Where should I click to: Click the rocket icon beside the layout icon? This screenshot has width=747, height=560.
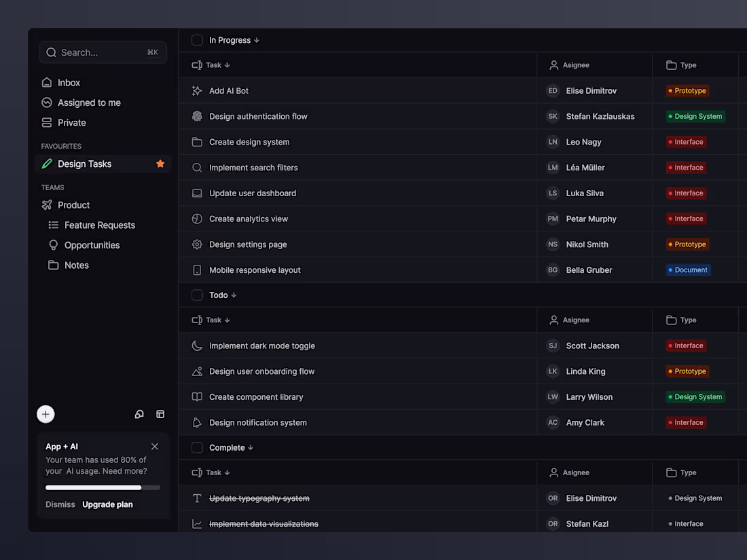[139, 414]
